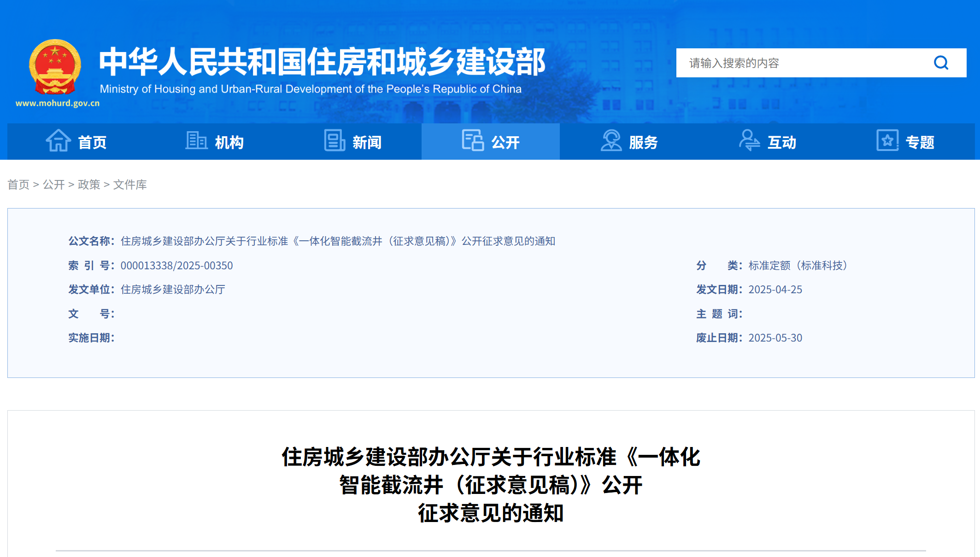Open the 首页 navigation tab

76,141
